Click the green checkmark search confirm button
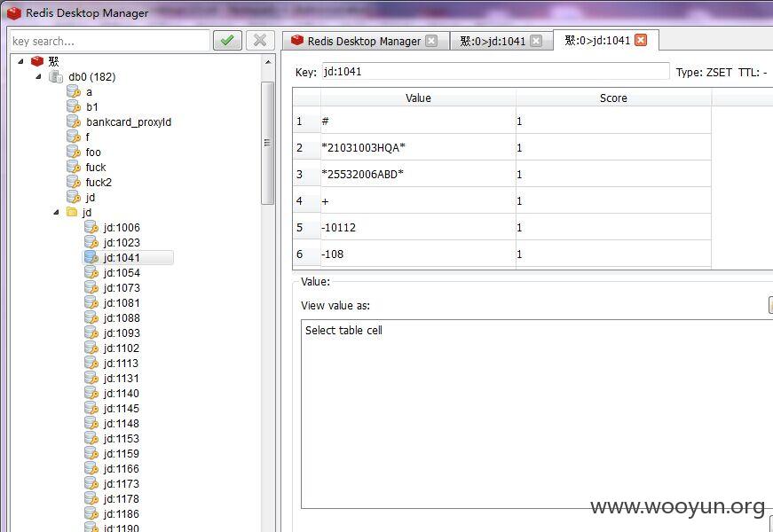Screen dimensions: 773x532 (227, 41)
